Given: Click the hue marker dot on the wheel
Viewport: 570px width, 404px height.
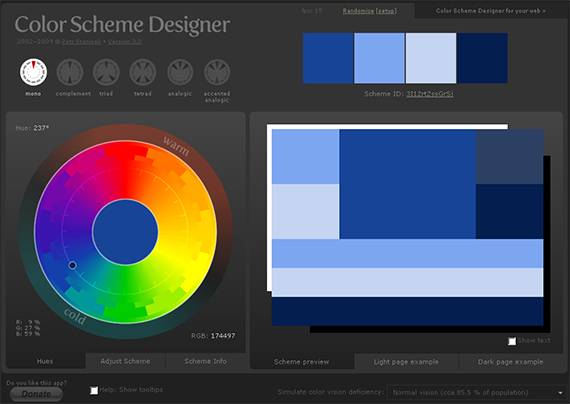Looking at the screenshot, I should pyautogui.click(x=72, y=265).
